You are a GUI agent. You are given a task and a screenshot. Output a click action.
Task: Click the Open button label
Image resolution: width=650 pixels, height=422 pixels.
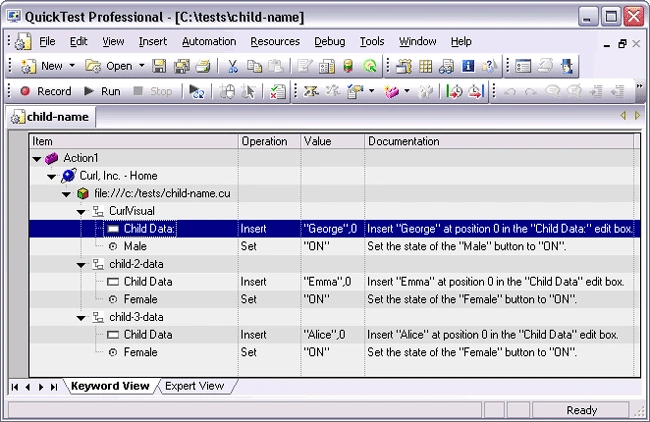tap(119, 66)
